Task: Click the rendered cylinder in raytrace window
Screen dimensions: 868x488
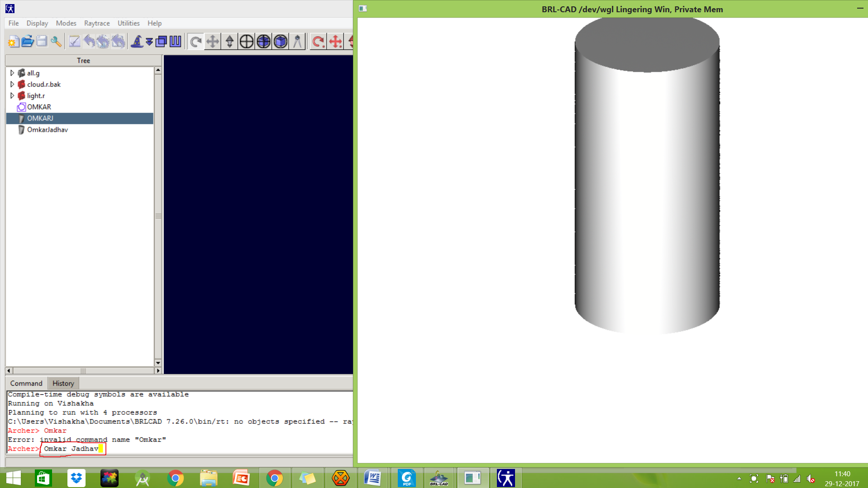Action: pos(647,176)
